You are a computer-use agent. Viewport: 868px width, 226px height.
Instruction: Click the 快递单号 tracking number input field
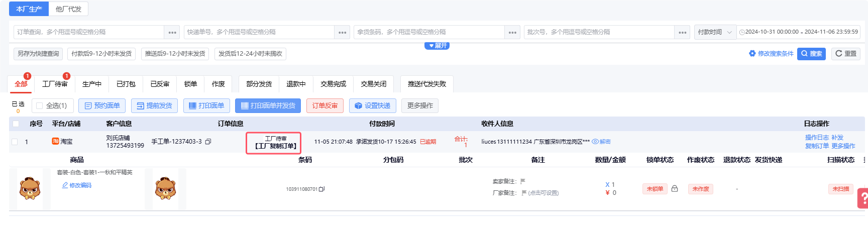[x=259, y=32]
